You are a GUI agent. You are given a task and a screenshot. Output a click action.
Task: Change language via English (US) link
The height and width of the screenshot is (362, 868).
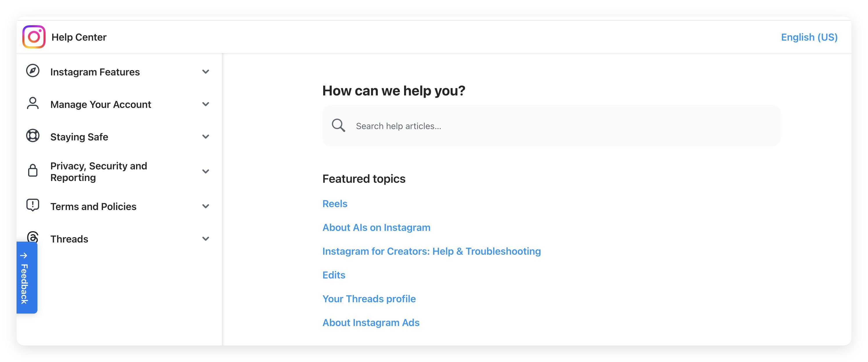809,37
